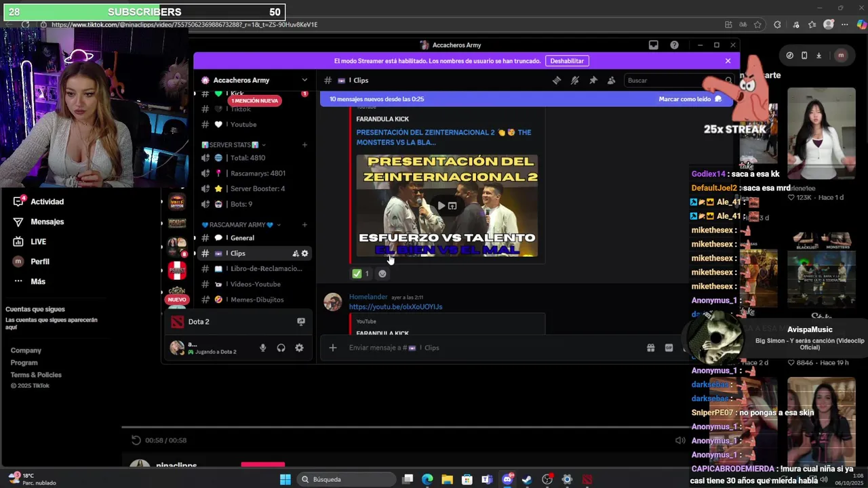Toggle notification settings bell in channel header
This screenshot has width=868, height=488.
pos(574,80)
